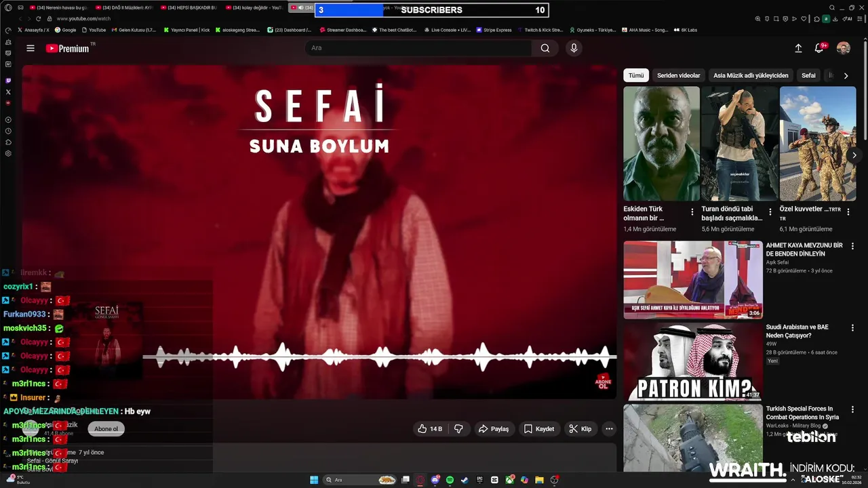The height and width of the screenshot is (488, 868).
Task: Open options for 'Eskiden Türk olmanın bir' short
Action: click(x=692, y=212)
